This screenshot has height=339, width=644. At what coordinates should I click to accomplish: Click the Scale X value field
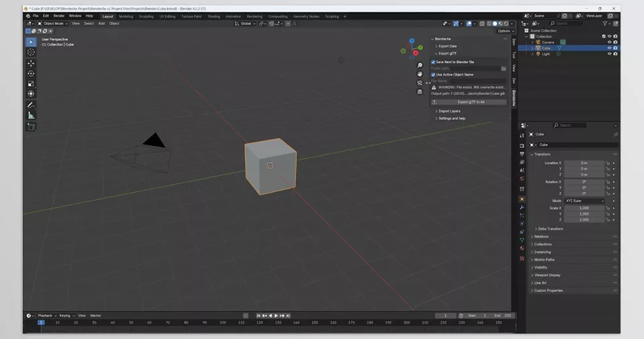[x=584, y=208]
